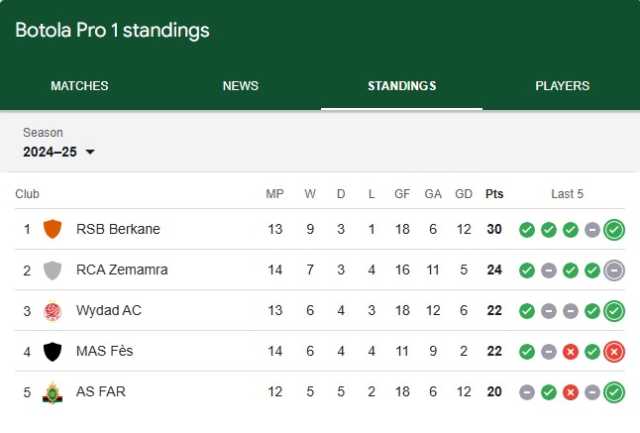Open the RSB Berkane team link
The height and width of the screenshot is (433, 640).
coord(118,229)
